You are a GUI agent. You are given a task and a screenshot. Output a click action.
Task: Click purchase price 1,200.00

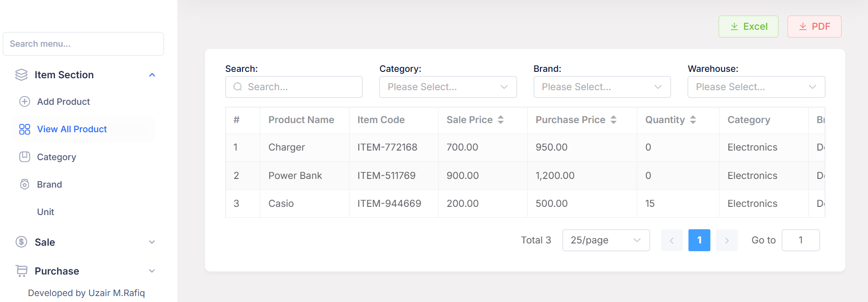pos(555,176)
